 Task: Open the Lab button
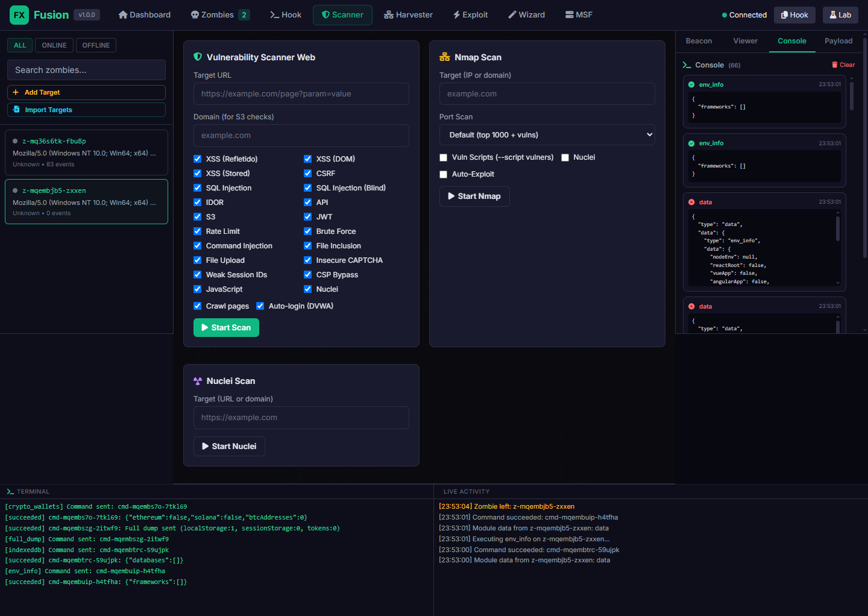pos(840,15)
